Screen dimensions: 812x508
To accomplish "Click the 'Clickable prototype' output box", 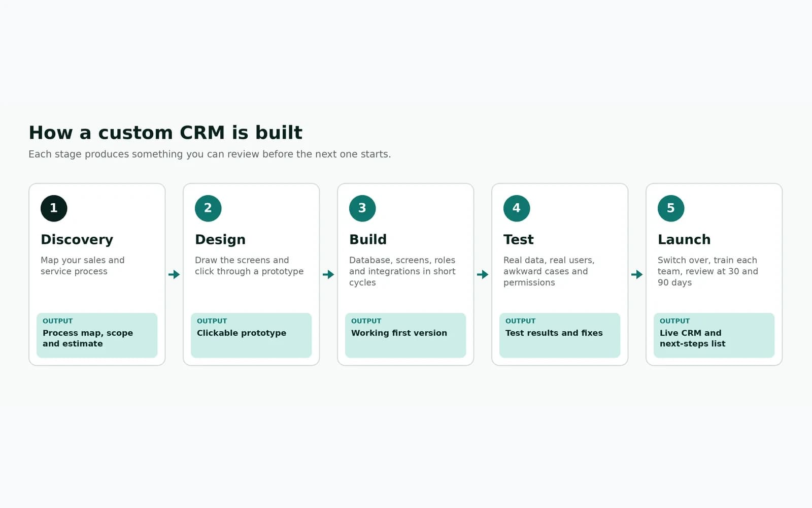I will 251,335.
